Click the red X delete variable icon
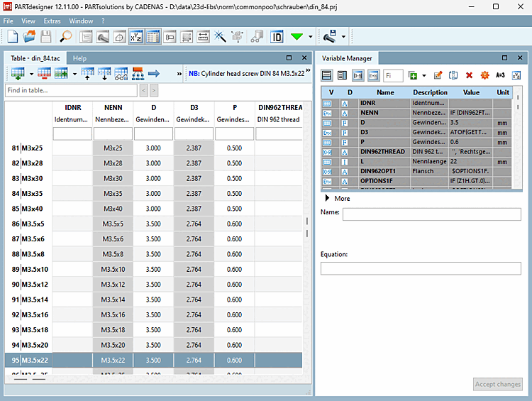Viewport: 532px width, 401px height. (x=469, y=75)
